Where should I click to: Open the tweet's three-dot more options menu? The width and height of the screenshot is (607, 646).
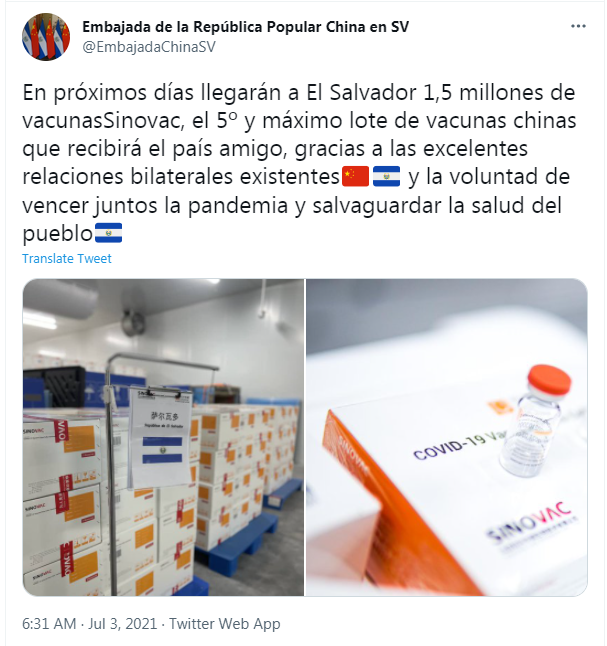click(578, 26)
